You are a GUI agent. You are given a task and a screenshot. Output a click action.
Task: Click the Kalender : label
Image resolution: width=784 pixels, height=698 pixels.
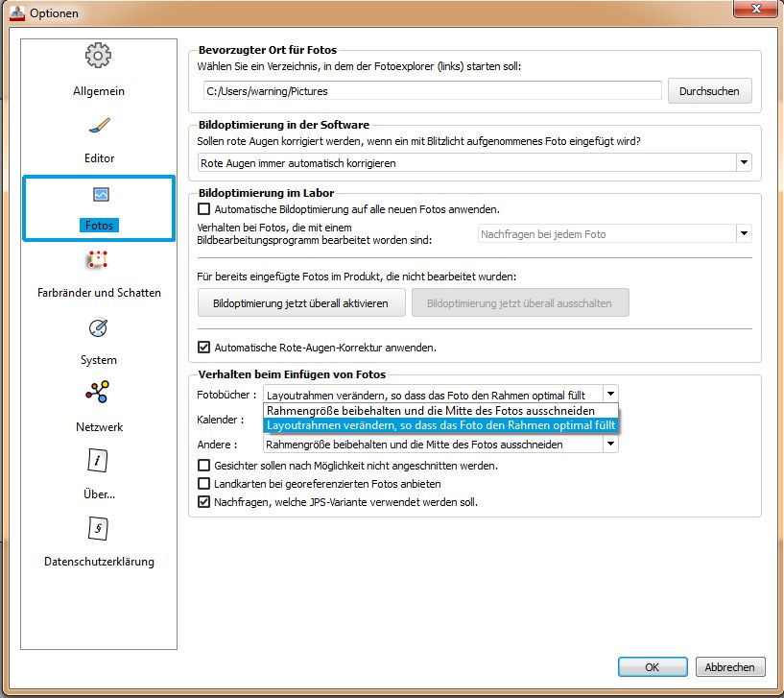(221, 420)
